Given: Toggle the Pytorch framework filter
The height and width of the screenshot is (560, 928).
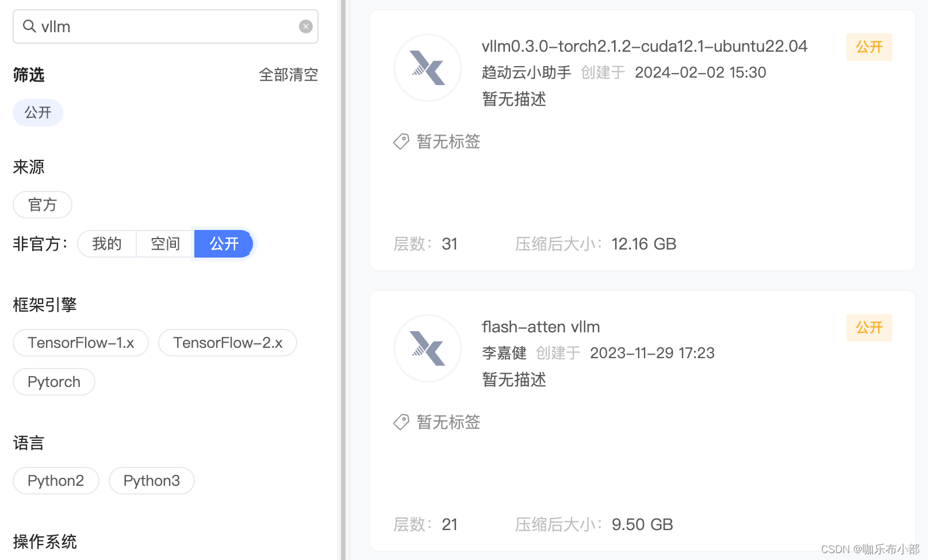Looking at the screenshot, I should point(54,382).
